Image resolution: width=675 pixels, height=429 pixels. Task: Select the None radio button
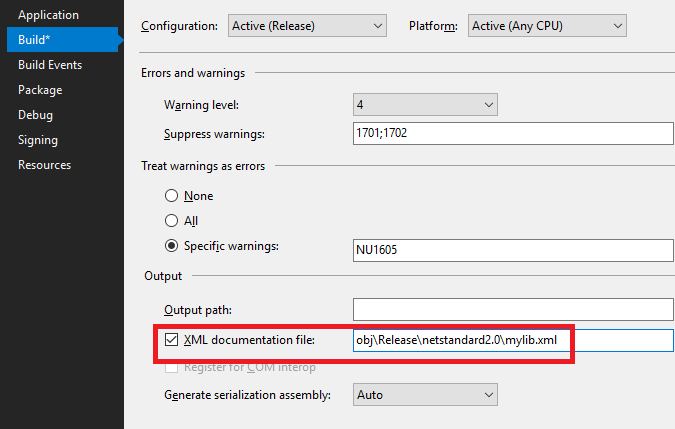[172, 196]
